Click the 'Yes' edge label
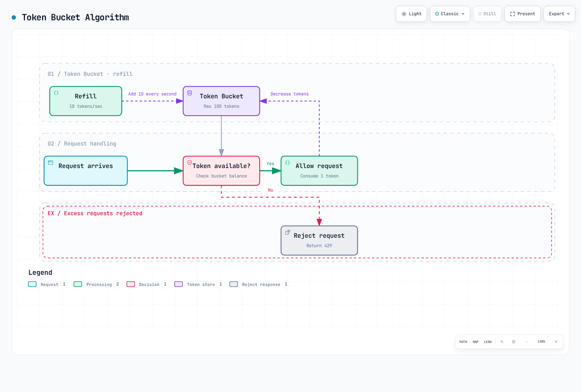The height and width of the screenshot is (392, 581). (x=271, y=164)
